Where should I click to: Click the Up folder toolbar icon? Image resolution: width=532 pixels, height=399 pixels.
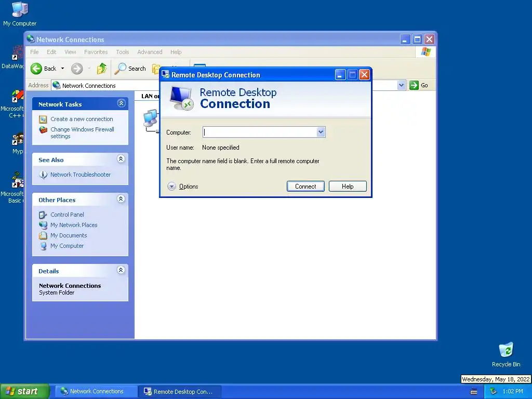tap(101, 69)
